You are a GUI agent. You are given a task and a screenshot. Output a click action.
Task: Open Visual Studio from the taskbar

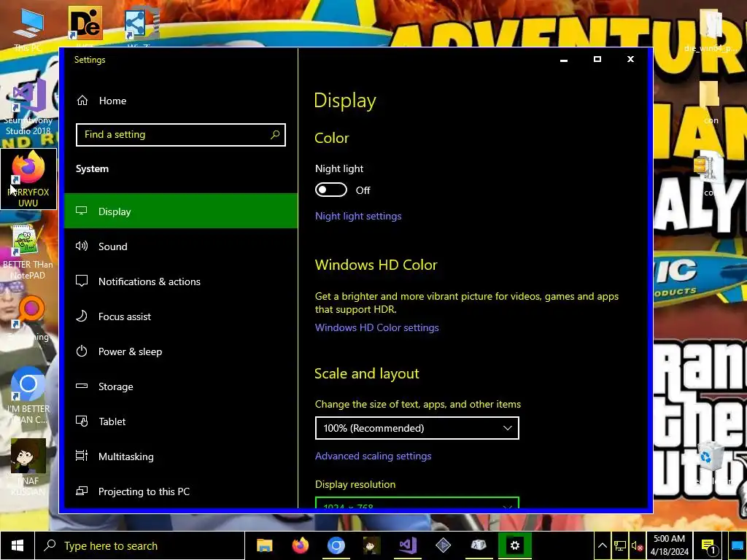(407, 545)
